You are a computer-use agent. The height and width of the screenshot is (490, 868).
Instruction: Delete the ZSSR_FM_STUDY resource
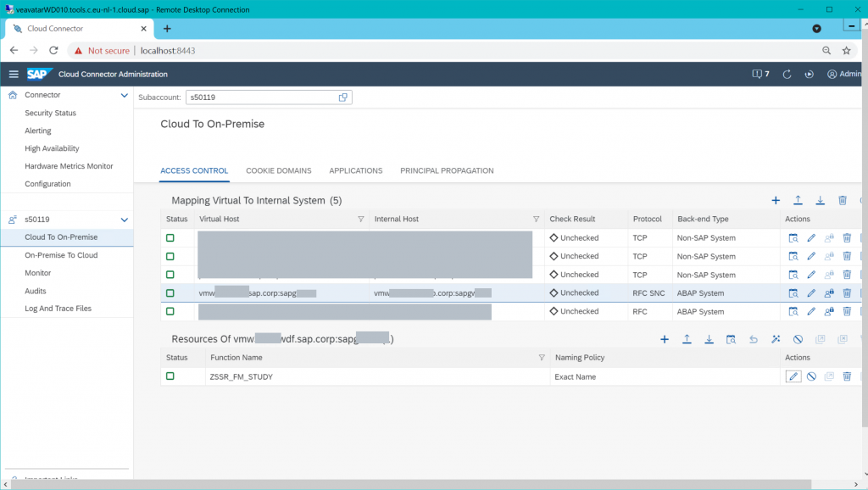(847, 376)
